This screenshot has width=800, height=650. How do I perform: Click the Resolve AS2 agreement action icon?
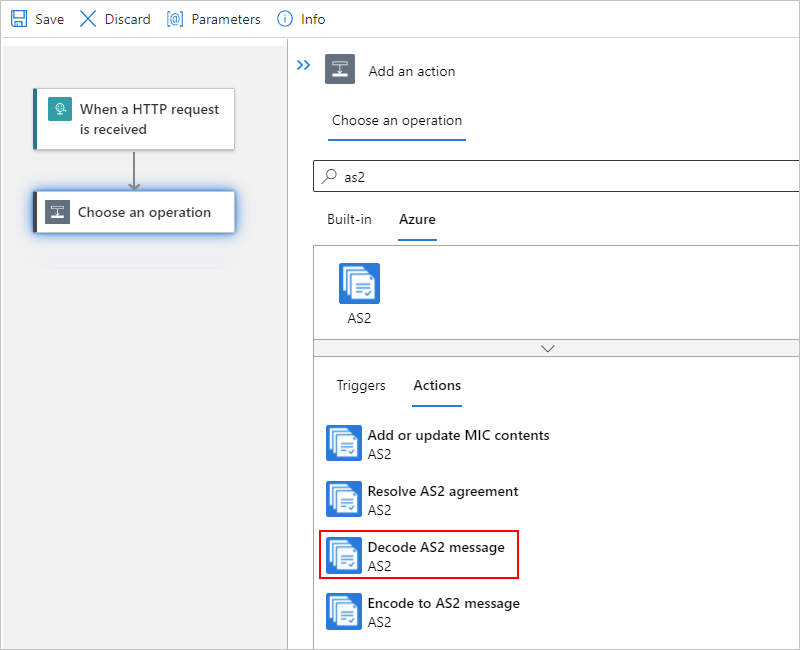click(344, 500)
